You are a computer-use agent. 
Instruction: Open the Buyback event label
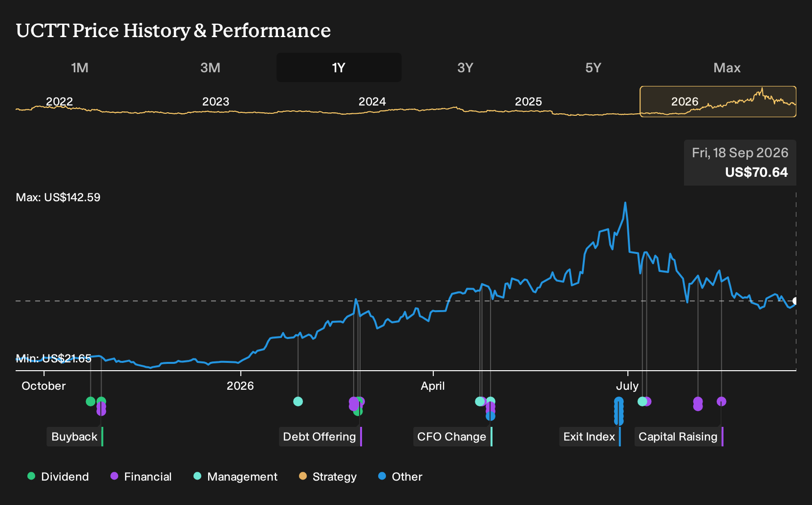click(75, 437)
